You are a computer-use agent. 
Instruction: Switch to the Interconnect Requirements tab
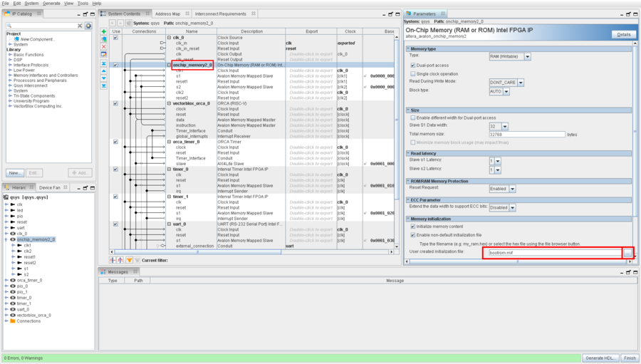point(221,14)
